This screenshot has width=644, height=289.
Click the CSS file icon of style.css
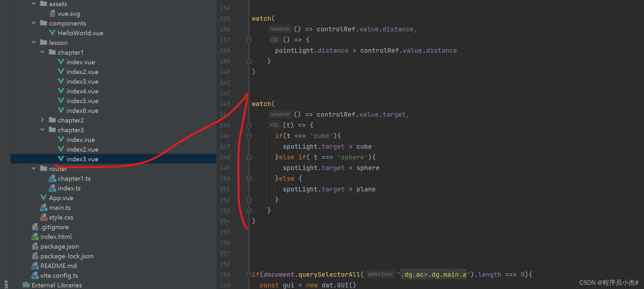coord(44,217)
